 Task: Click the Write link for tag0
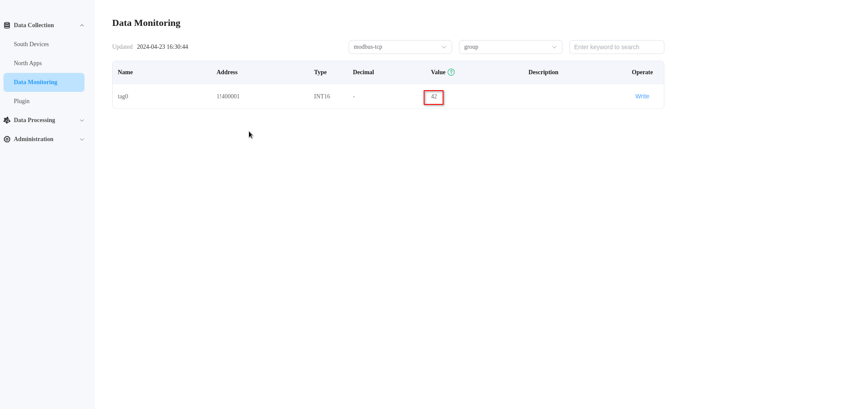(x=642, y=96)
